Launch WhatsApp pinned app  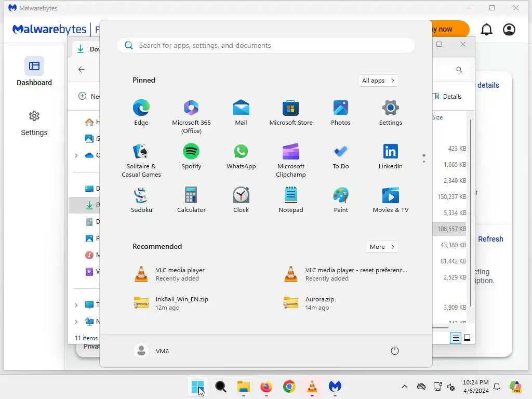click(x=241, y=156)
